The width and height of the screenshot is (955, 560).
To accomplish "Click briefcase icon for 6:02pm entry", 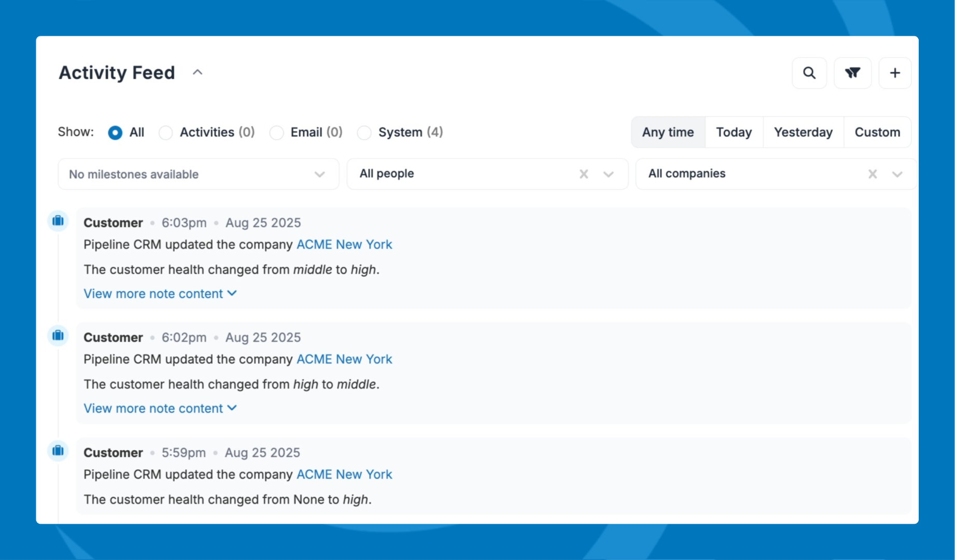I will coord(58,336).
